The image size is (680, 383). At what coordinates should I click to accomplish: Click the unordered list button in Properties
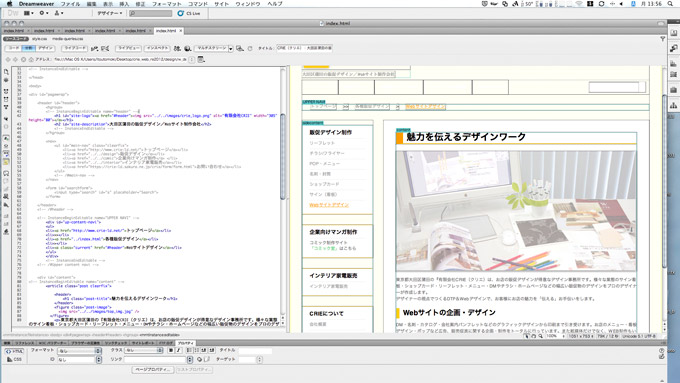(190, 350)
